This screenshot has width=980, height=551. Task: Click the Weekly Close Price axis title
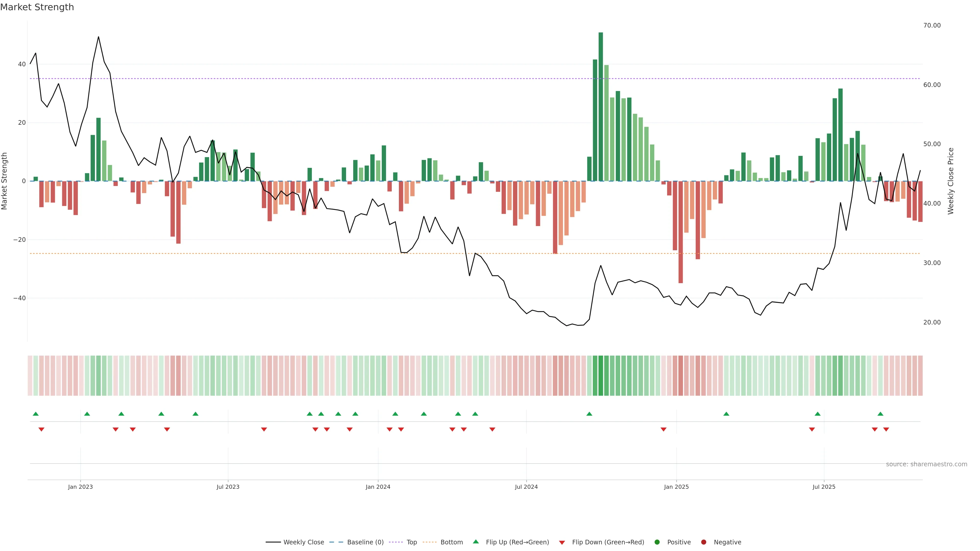pos(951,181)
